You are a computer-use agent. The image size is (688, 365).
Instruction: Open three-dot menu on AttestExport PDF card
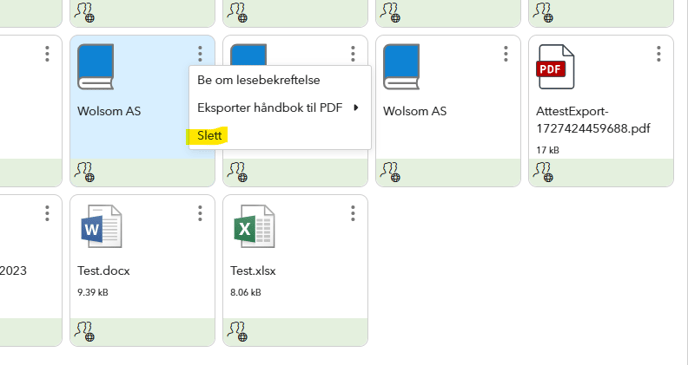pyautogui.click(x=659, y=54)
